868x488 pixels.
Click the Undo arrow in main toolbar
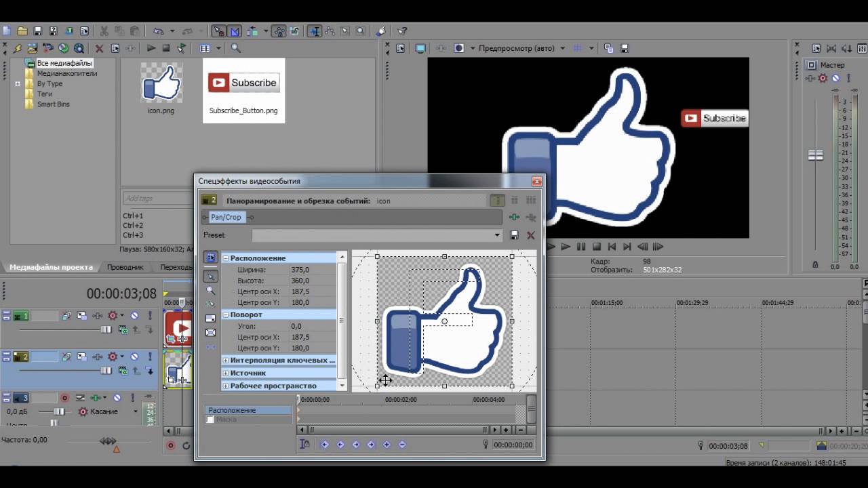[x=158, y=31]
